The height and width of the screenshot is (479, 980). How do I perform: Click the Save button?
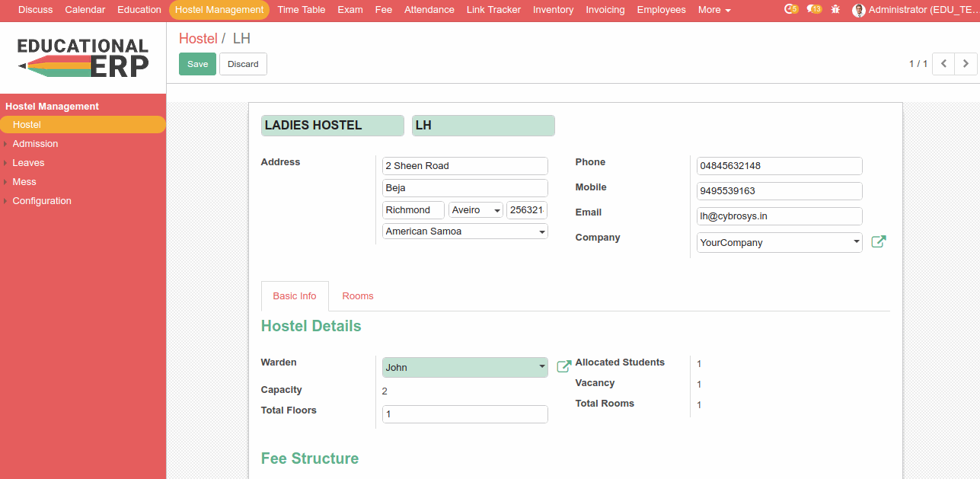point(197,64)
